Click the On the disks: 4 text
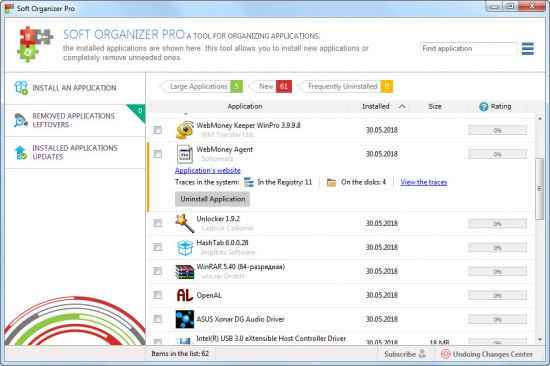 click(x=363, y=182)
